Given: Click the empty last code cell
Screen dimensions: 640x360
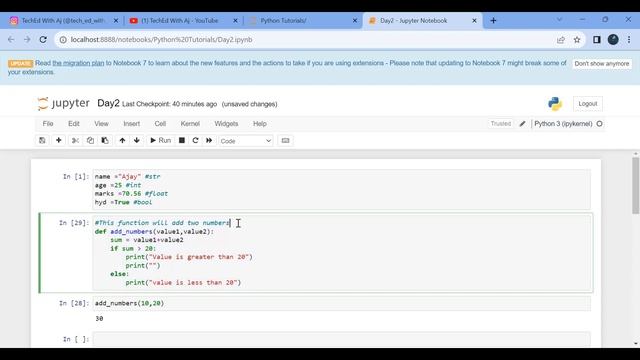Looking at the screenshot, I should [x=342, y=339].
